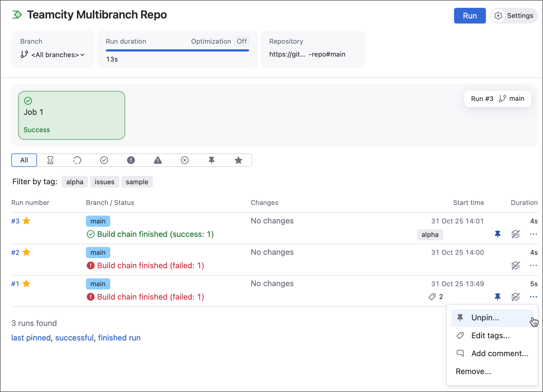The width and height of the screenshot is (543, 392).
Task: Show favorite runs using star filter icon
Action: tap(238, 160)
